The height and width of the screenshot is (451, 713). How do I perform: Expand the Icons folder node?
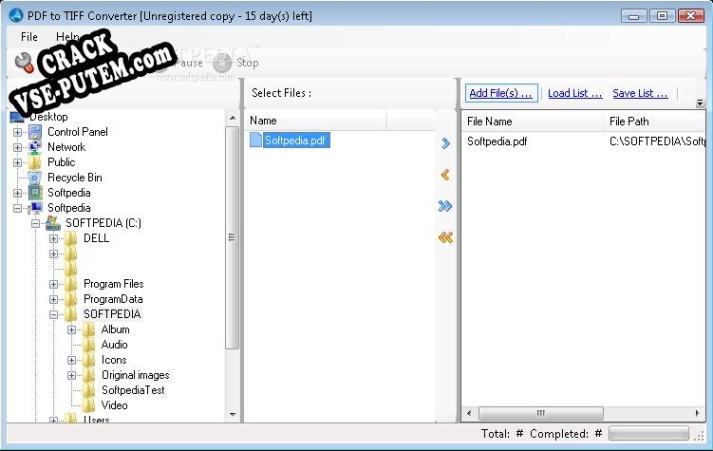[x=71, y=360]
